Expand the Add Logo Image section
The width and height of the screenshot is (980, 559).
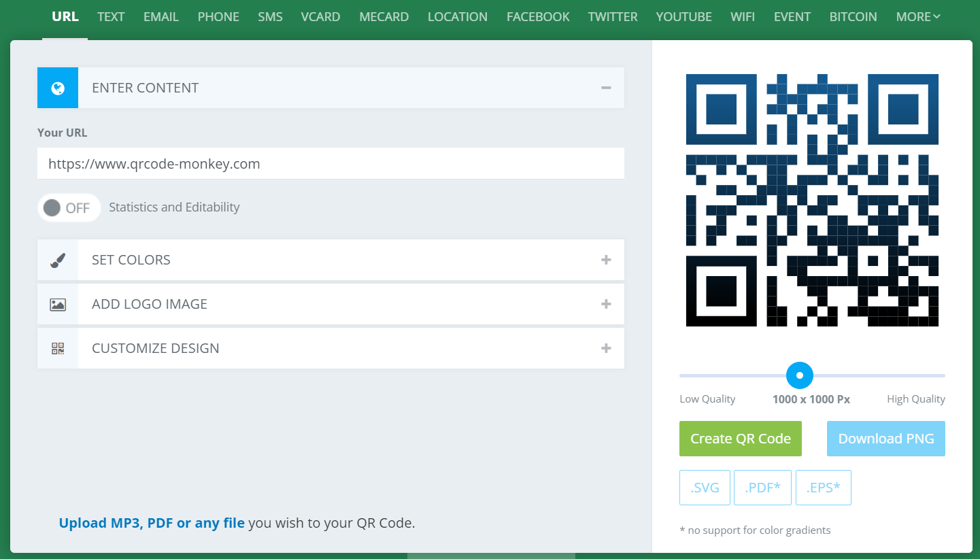point(606,304)
